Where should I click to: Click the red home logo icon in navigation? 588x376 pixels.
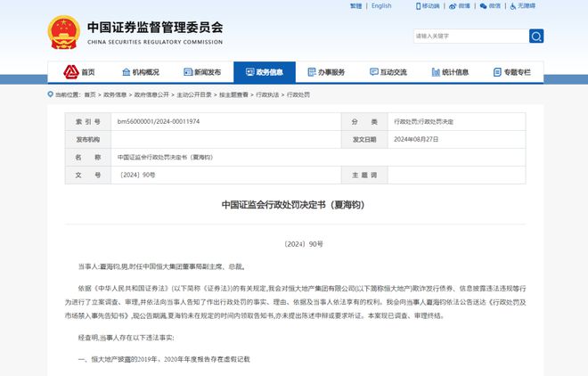point(71,72)
